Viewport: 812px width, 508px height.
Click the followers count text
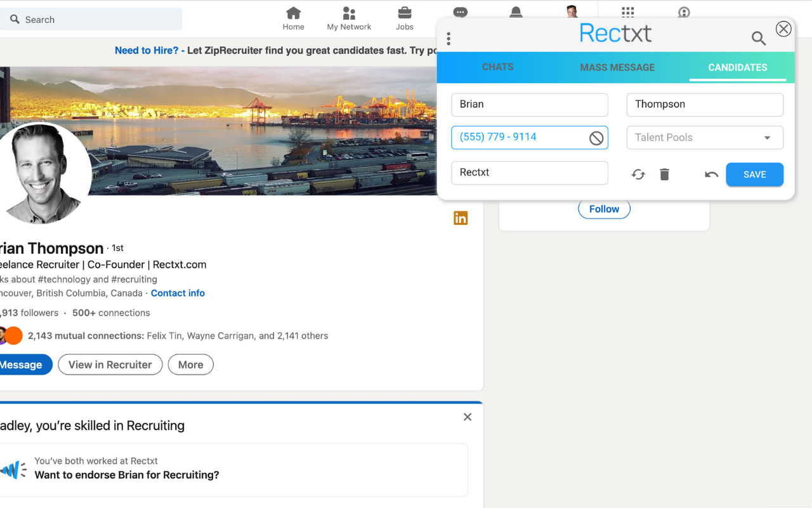(29, 313)
